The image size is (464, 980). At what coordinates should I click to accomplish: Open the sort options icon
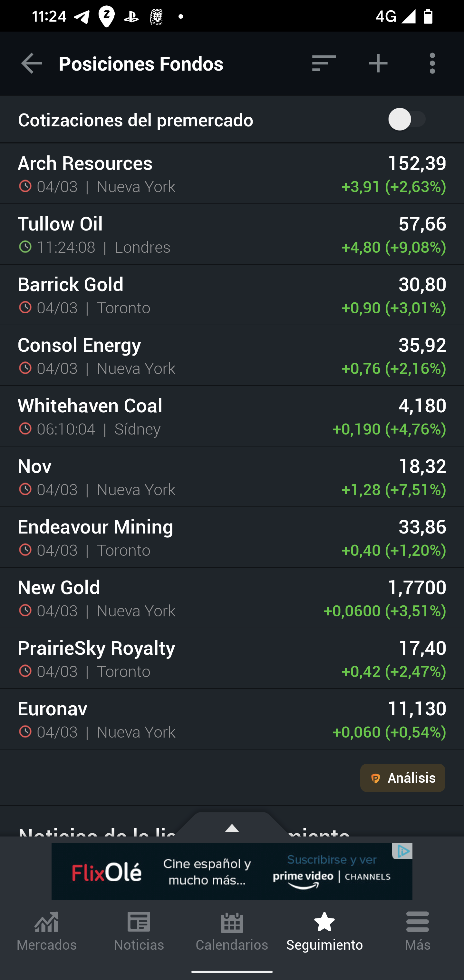[x=324, y=63]
